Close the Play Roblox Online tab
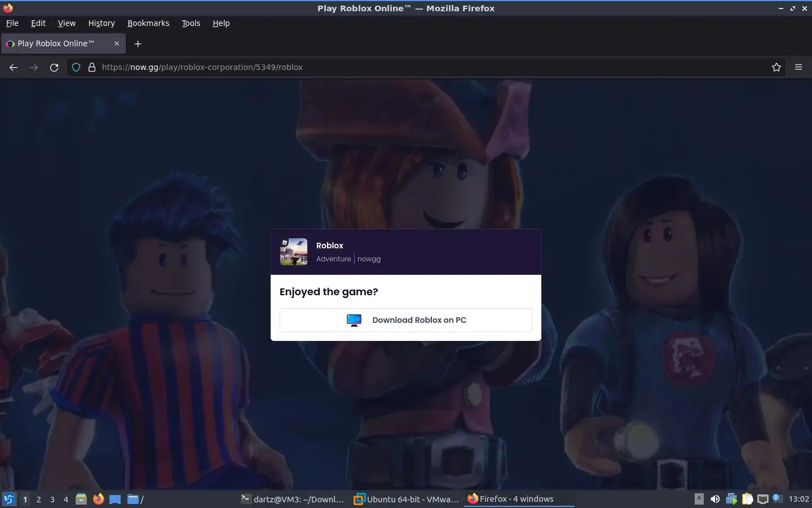Viewport: 812px width, 508px height. pos(117,43)
